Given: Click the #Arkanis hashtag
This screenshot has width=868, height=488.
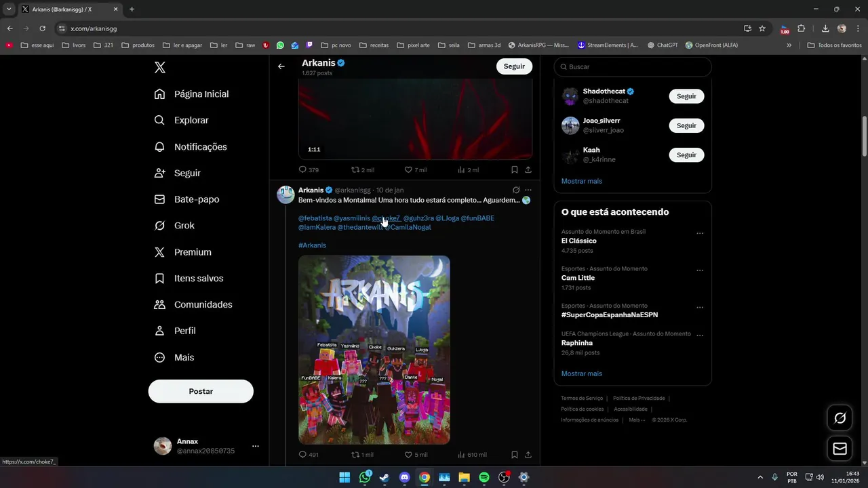Looking at the screenshot, I should [312, 245].
